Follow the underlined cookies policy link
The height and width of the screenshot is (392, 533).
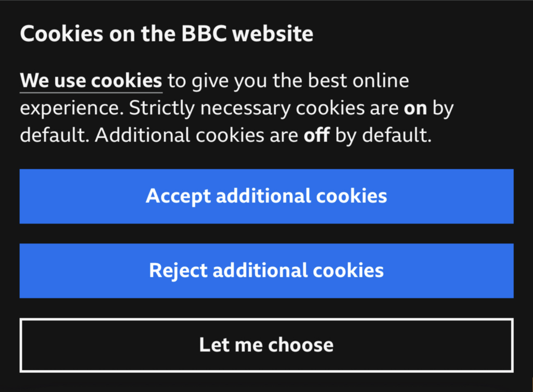(91, 81)
